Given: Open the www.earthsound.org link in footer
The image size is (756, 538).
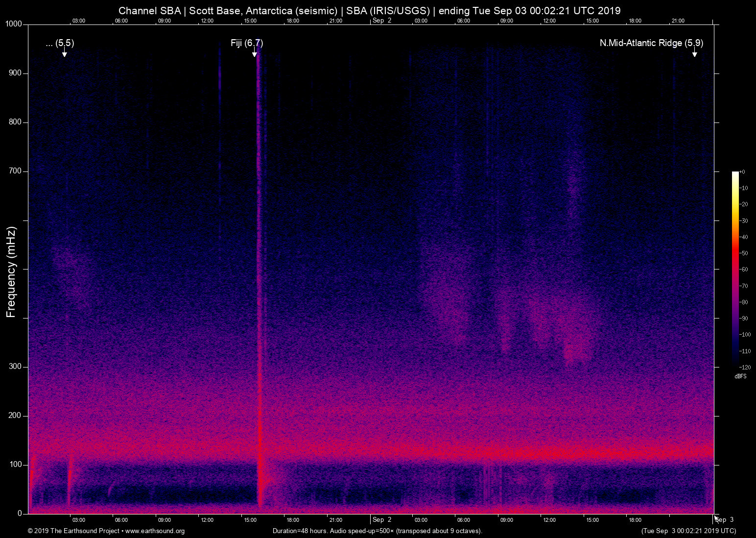Looking at the screenshot, I should pos(155,531).
